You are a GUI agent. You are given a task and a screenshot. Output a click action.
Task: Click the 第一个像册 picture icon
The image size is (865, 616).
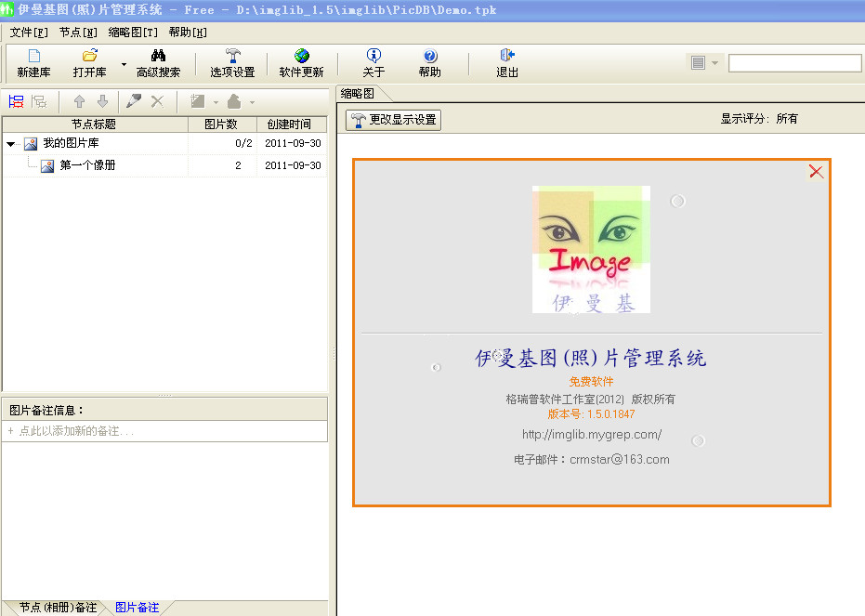47,166
